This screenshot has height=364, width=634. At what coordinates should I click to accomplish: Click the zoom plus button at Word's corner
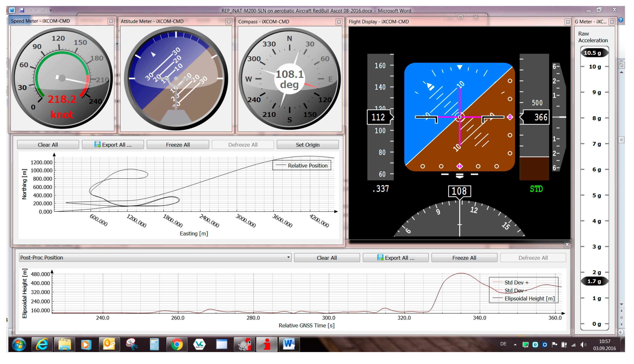(x=621, y=332)
